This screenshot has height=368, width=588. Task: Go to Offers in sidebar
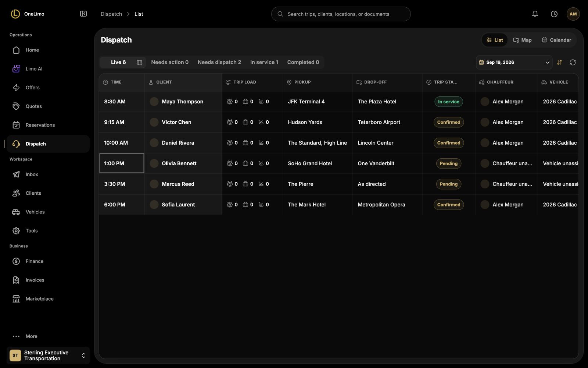tap(48, 88)
